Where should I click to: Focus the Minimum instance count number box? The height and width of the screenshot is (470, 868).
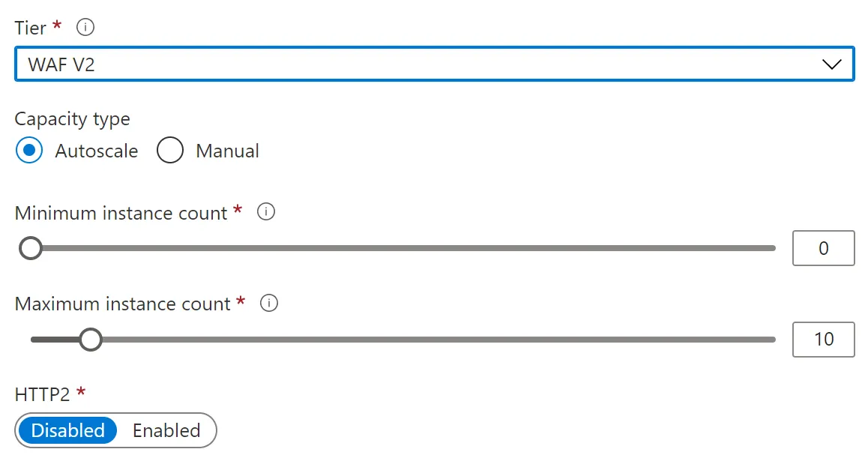click(x=823, y=248)
